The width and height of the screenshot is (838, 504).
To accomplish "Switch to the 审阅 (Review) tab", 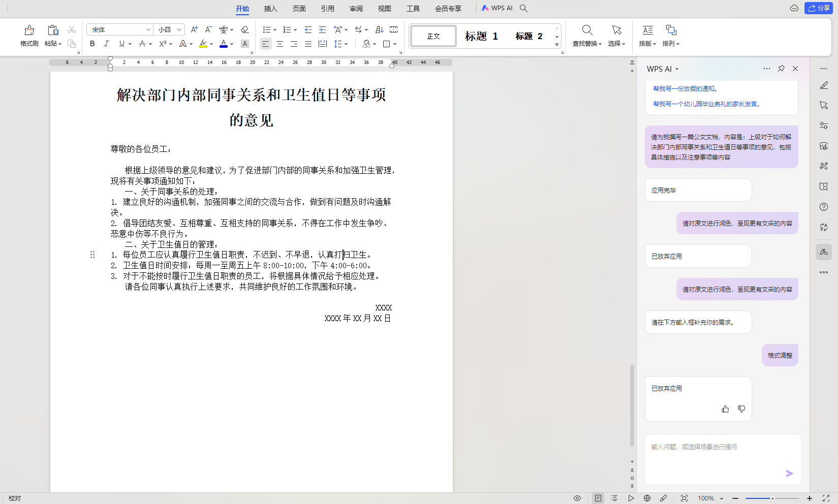I will pyautogui.click(x=356, y=9).
